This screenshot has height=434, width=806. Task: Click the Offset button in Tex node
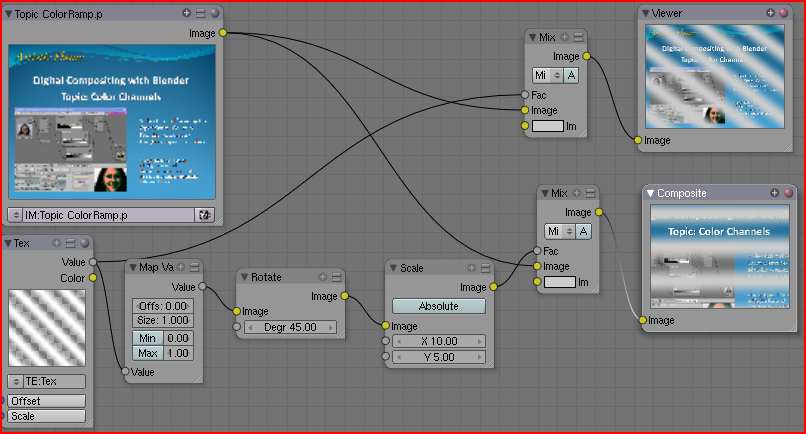coord(46,401)
